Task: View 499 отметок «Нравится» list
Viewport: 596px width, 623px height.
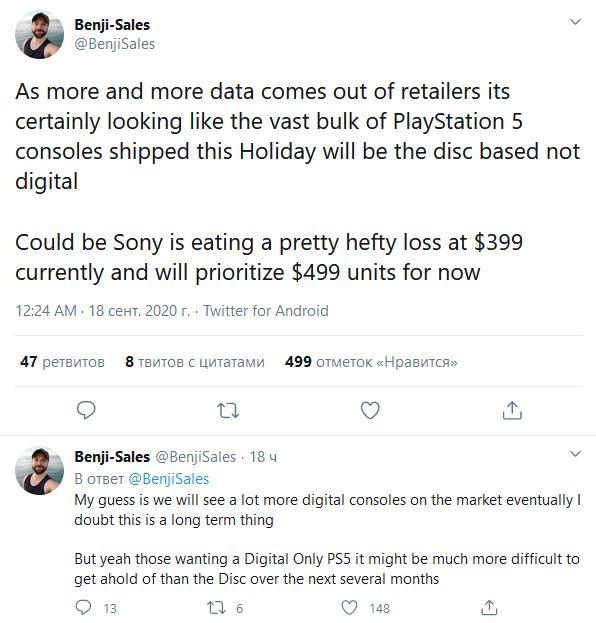Action: point(371,362)
